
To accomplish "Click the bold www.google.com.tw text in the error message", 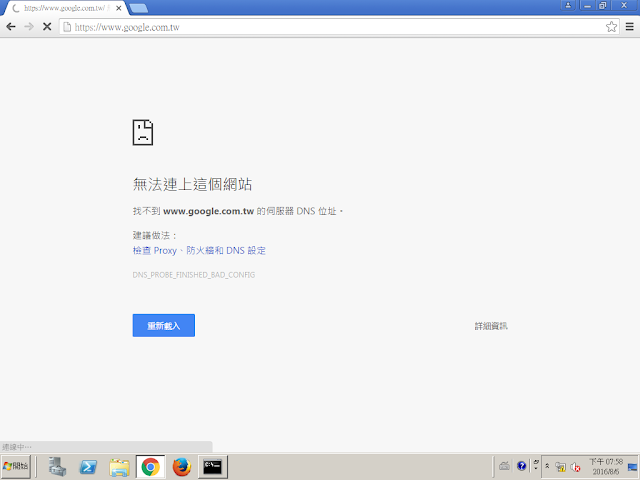I will click(209, 211).
